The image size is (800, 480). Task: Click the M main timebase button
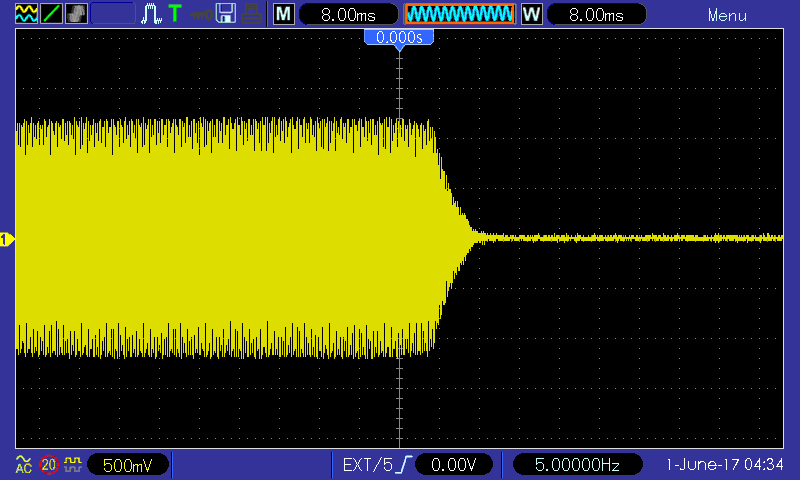tap(285, 15)
